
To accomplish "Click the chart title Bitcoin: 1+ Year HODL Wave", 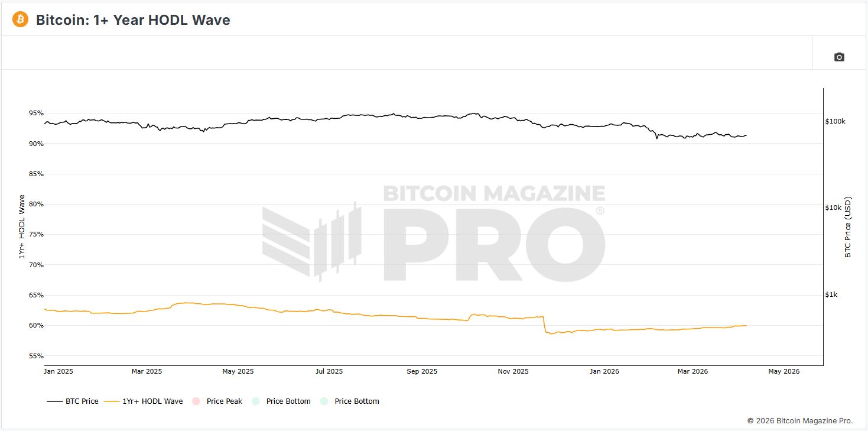I will click(x=133, y=20).
